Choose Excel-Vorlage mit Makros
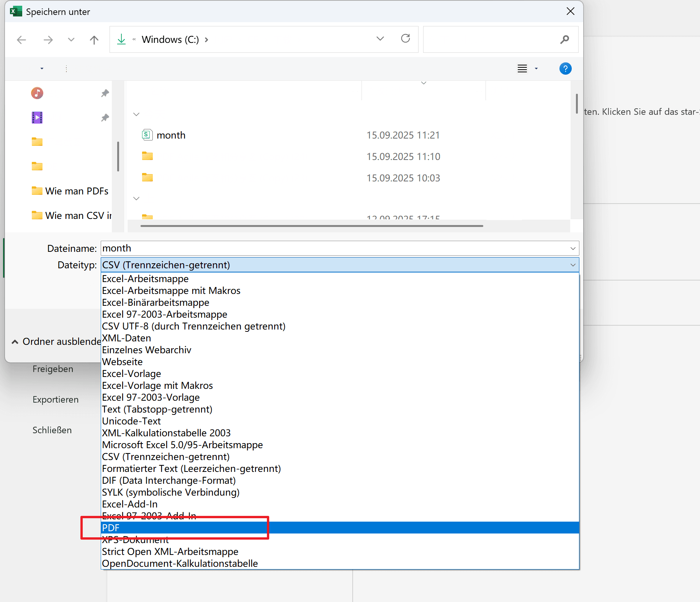Image resolution: width=700 pixels, height=602 pixels. (x=340, y=385)
